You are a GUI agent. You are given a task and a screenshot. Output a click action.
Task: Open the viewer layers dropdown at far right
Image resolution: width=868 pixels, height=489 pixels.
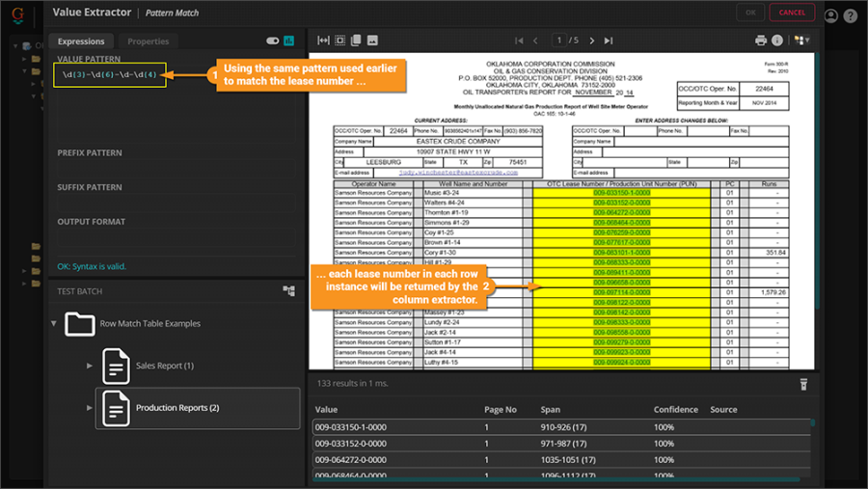pos(803,41)
